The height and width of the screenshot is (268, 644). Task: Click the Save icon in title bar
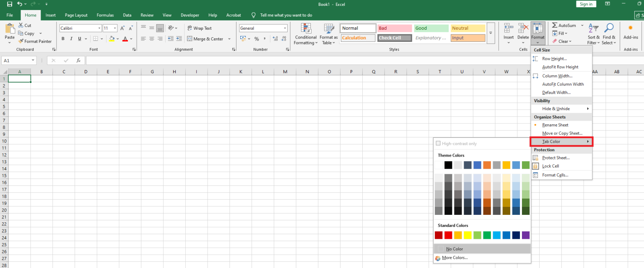9,4
